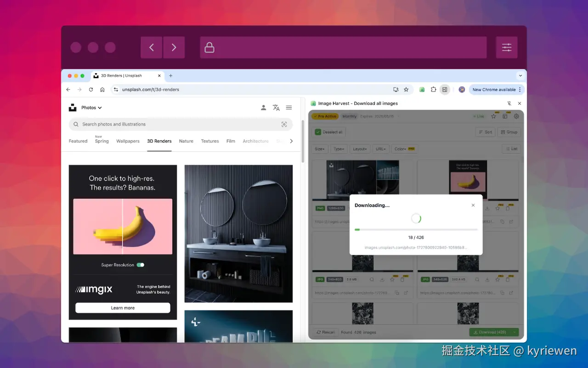Viewport: 588px width, 368px height.
Task: Click the install app icon in address bar
Action: [x=396, y=90]
